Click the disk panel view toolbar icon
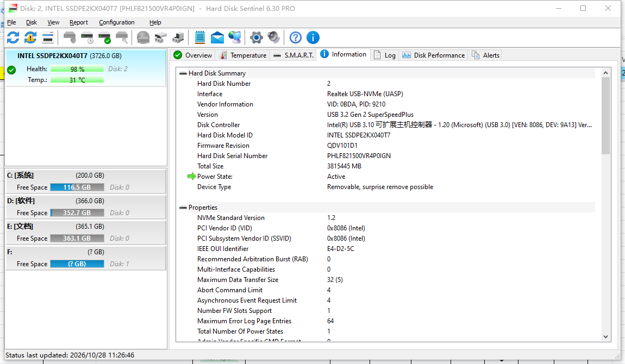 pyautogui.click(x=48, y=38)
